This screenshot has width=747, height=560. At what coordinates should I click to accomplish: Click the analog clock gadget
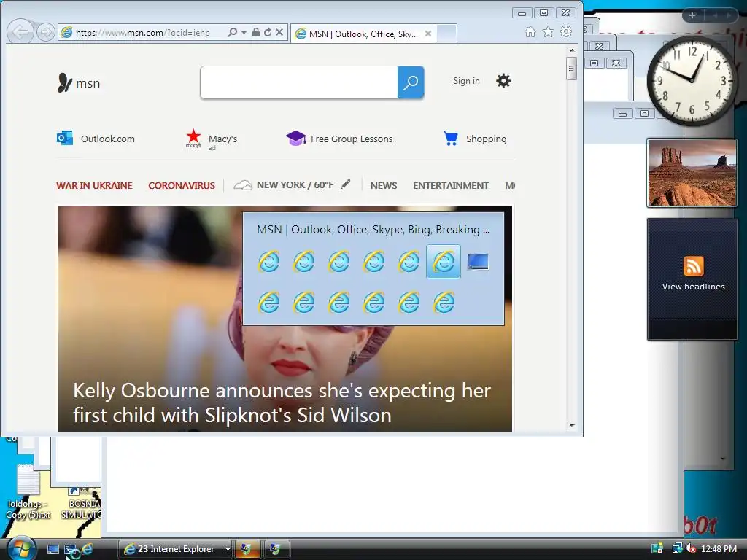pos(692,80)
